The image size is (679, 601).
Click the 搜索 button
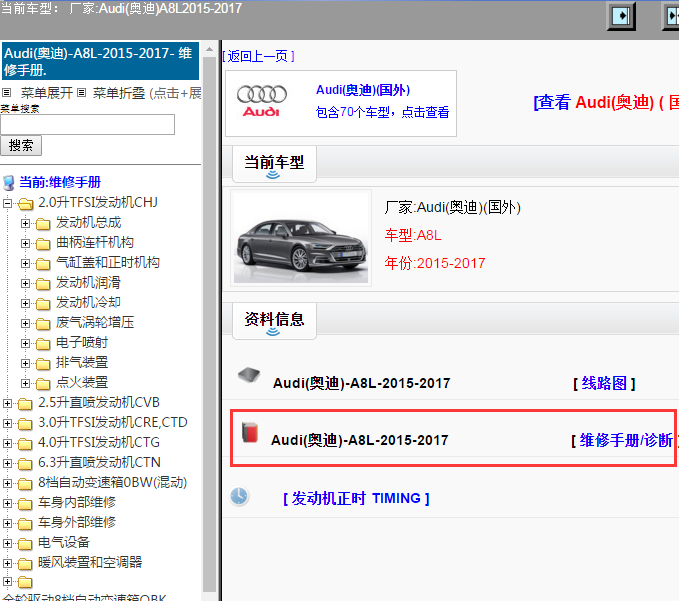(21, 145)
